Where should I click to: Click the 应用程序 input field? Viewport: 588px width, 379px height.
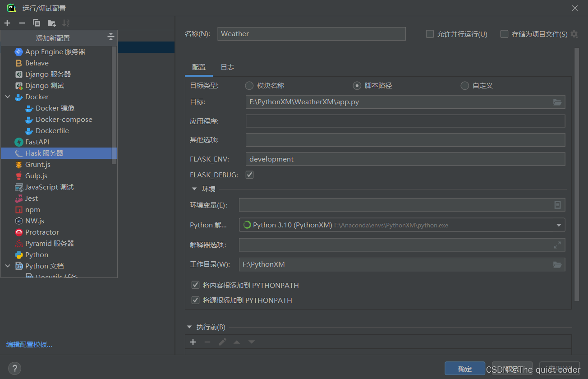[405, 121]
